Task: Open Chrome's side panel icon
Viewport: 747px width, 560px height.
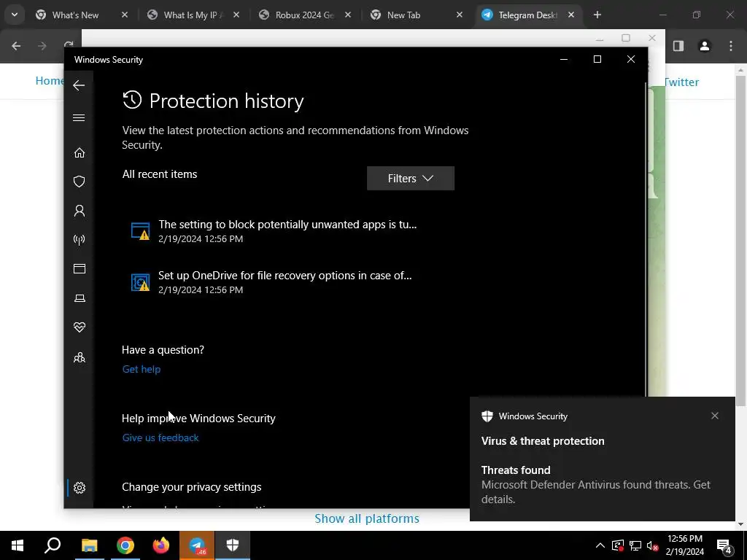Action: point(678,46)
